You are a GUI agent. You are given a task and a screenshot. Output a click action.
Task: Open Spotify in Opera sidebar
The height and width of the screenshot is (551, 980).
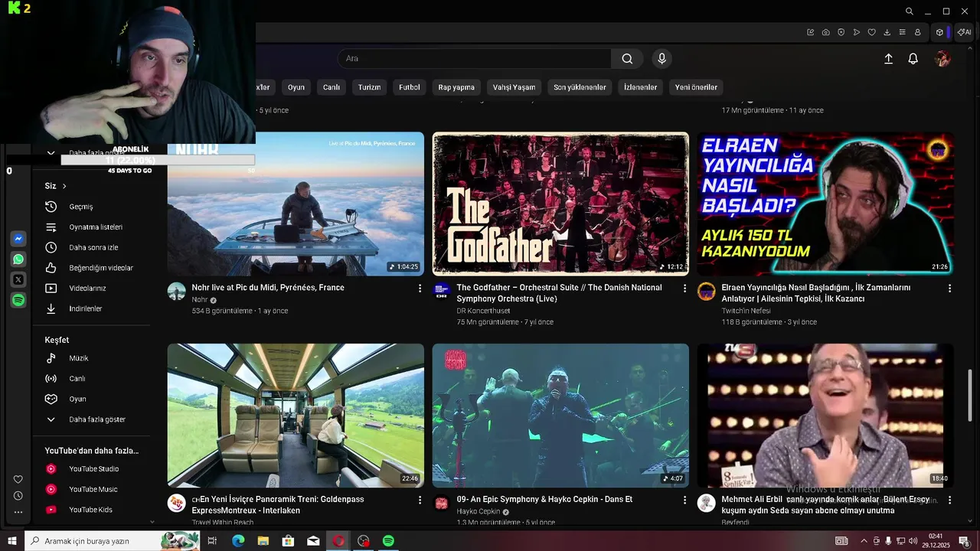click(x=18, y=301)
